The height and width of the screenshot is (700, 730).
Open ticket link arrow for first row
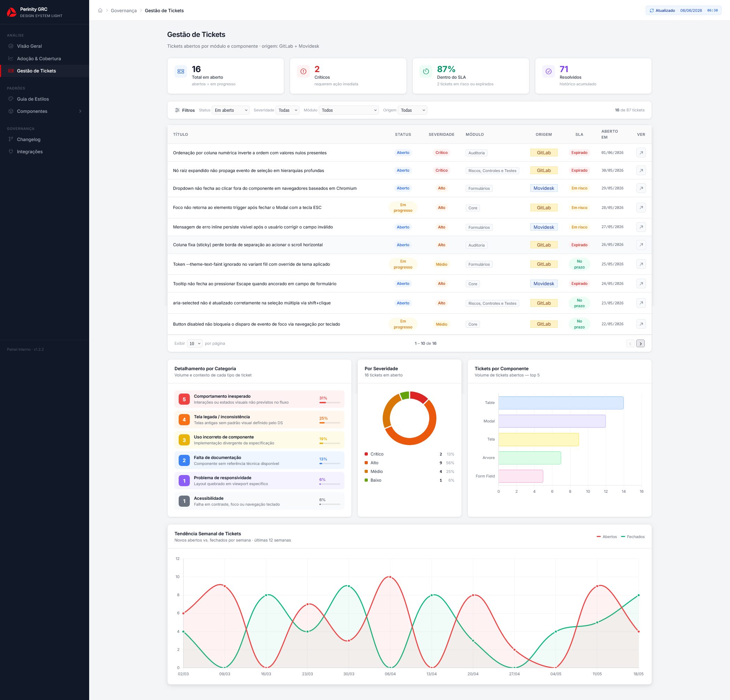click(641, 153)
